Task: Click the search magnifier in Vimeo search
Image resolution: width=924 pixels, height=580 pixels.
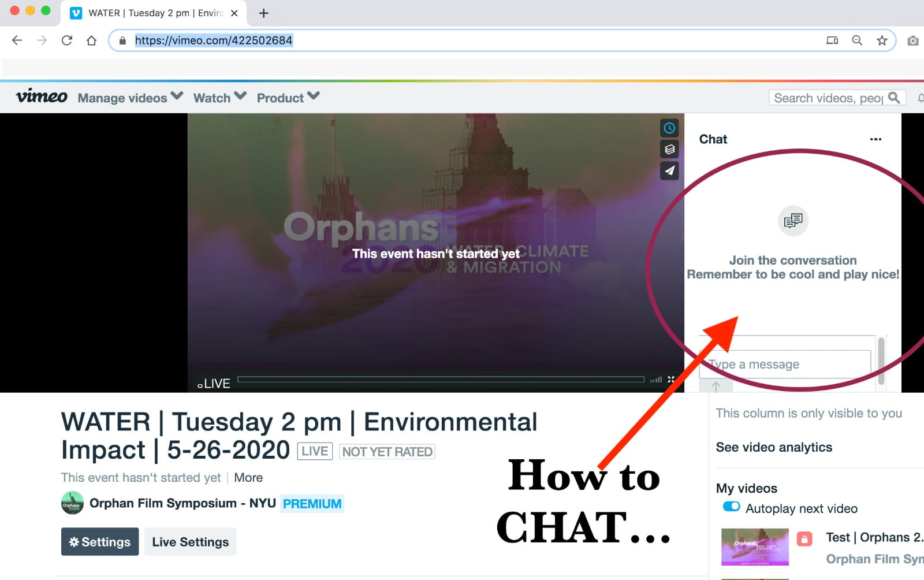Action: (x=894, y=98)
